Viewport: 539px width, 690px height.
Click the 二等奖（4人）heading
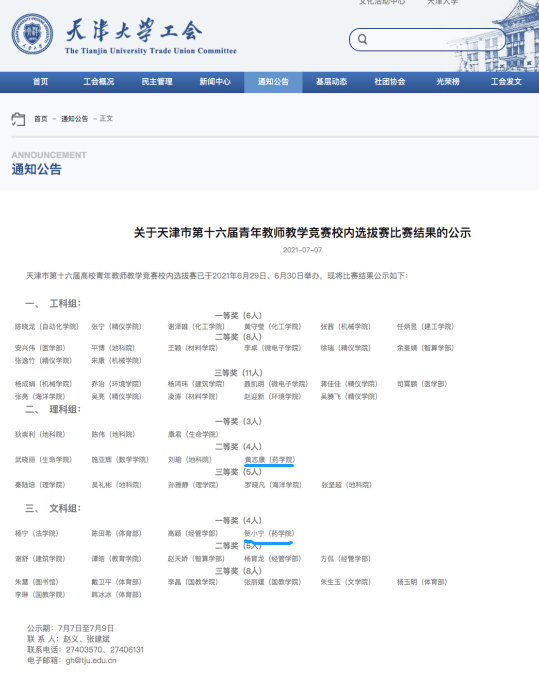pos(238,447)
